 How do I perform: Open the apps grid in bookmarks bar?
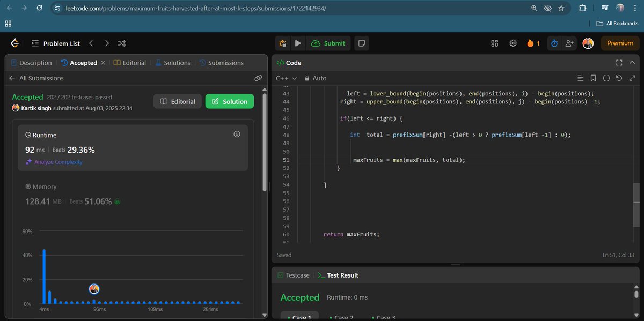[8, 24]
